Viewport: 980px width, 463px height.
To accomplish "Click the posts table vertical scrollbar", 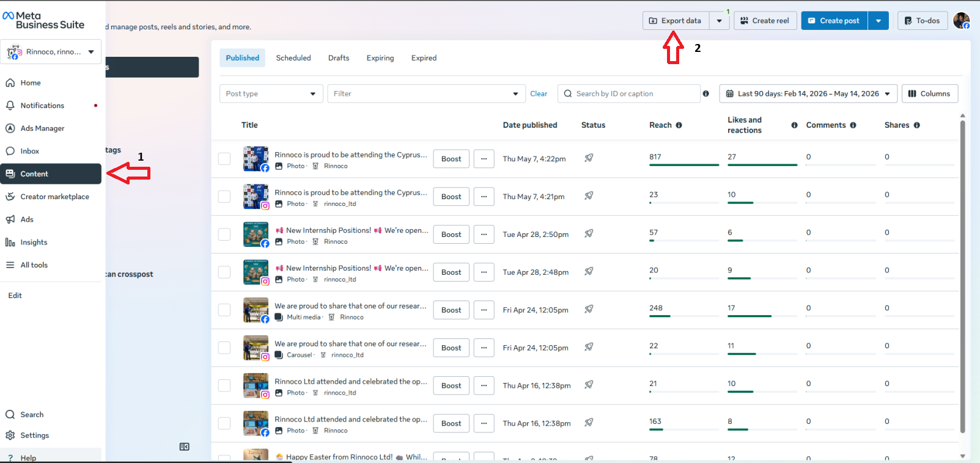I will click(x=963, y=276).
